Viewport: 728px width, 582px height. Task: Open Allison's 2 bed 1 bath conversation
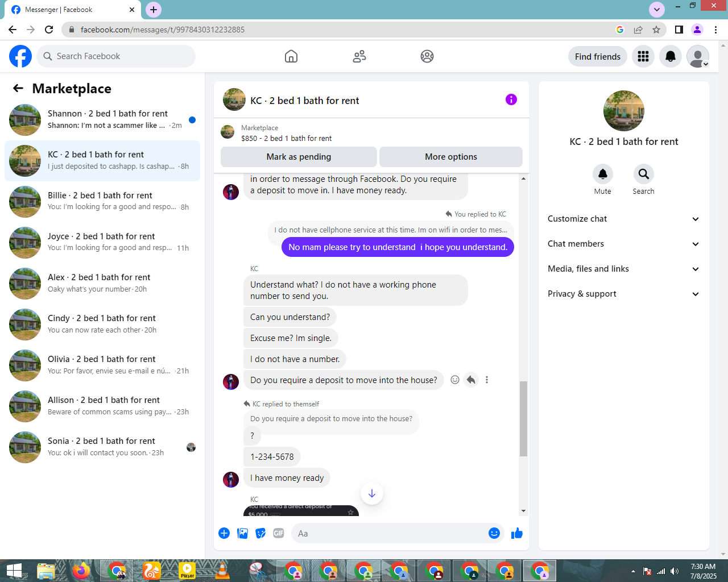click(102, 406)
